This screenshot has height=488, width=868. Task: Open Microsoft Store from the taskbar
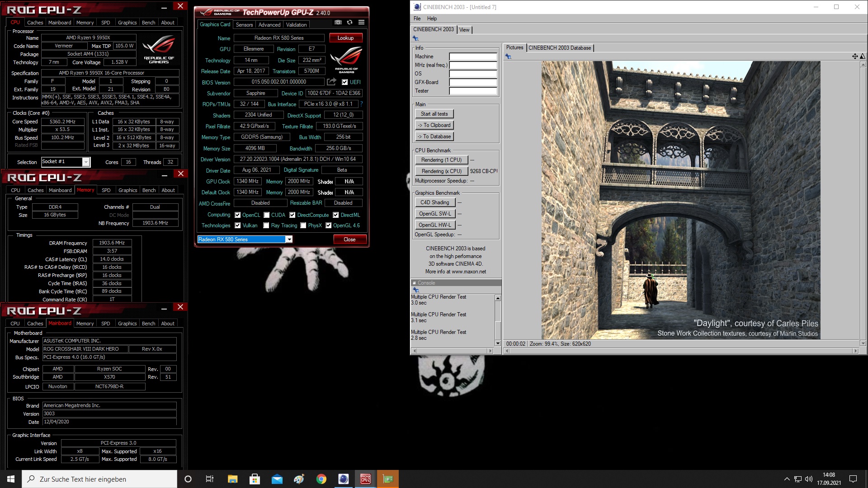pos(255,479)
